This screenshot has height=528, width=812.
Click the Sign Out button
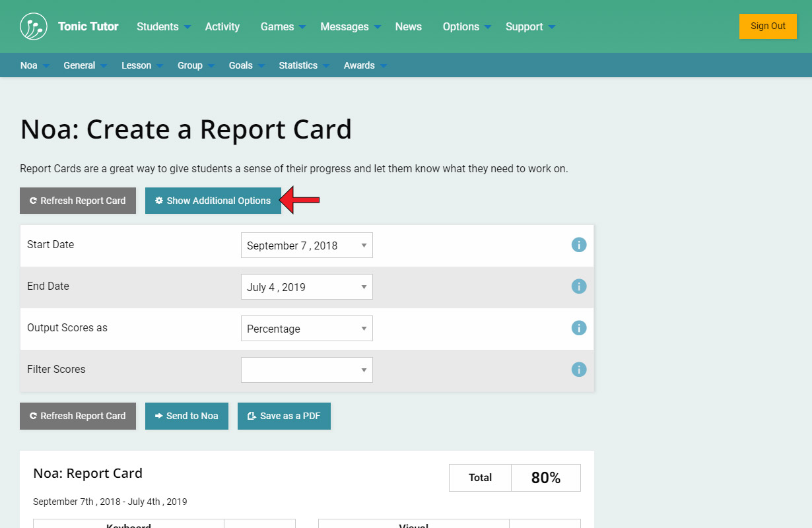(768, 26)
